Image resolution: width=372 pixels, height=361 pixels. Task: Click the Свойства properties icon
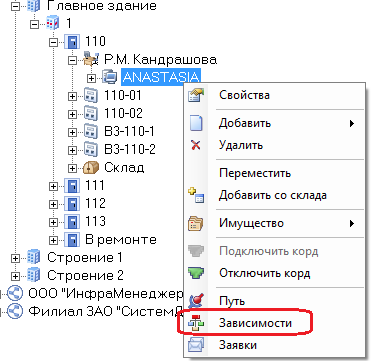click(x=196, y=95)
